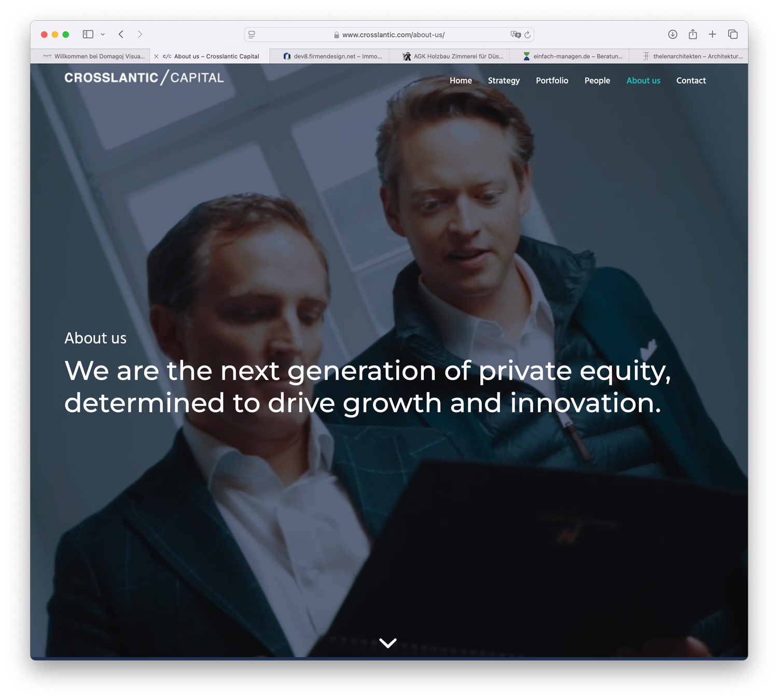
Task: Open the reader view icon in address bar
Action: [252, 35]
